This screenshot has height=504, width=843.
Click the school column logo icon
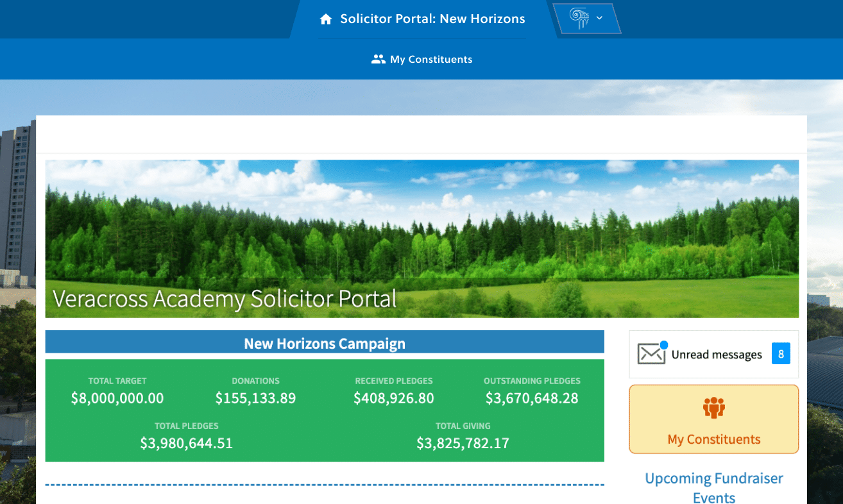tap(579, 18)
